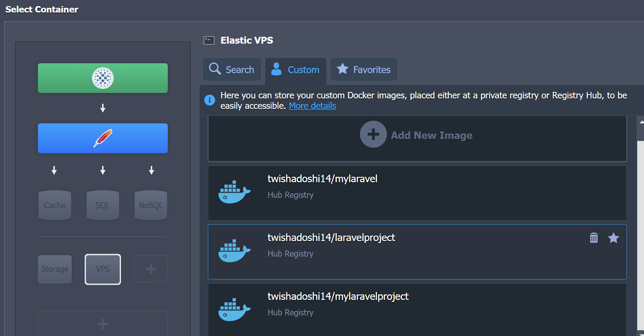
Task: Click the Storage node block
Action: (x=55, y=269)
